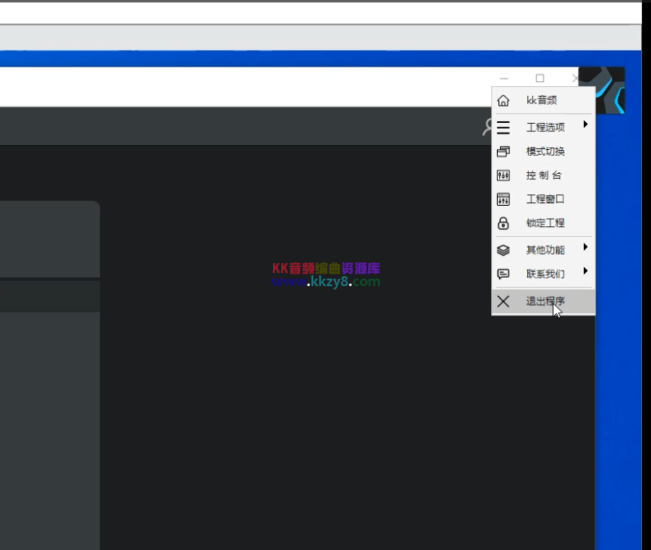Choose 退出程序 from the context menu
This screenshot has height=550, width=651.
(545, 301)
